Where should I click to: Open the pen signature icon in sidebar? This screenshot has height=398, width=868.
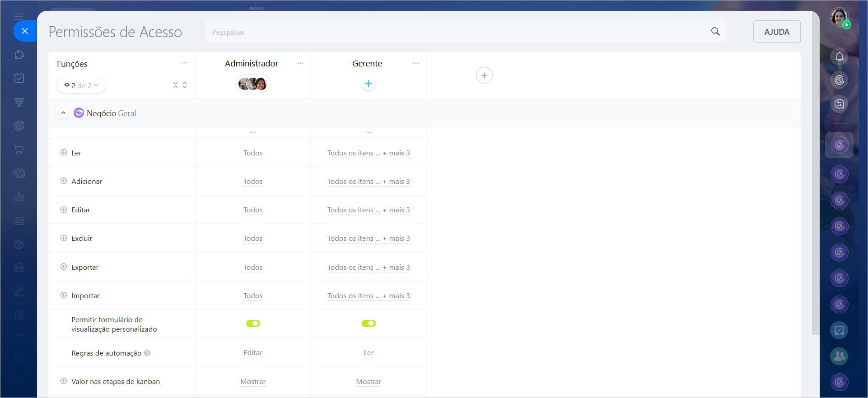coord(19,291)
